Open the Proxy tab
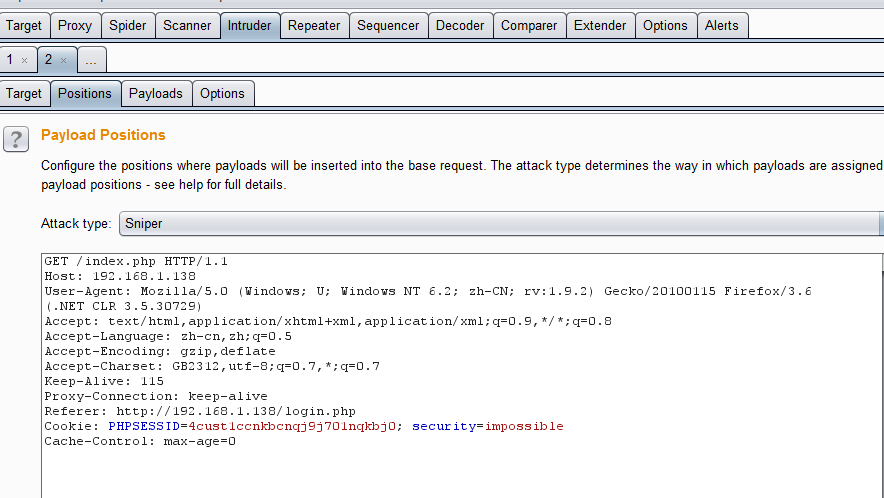The image size is (884, 498). coord(74,26)
